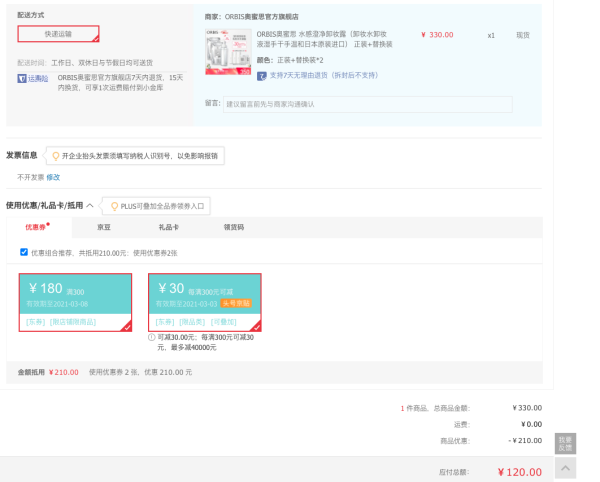Screen dimensions: 600x482
Task: Click the item price ¥330.00
Action: click(x=437, y=35)
